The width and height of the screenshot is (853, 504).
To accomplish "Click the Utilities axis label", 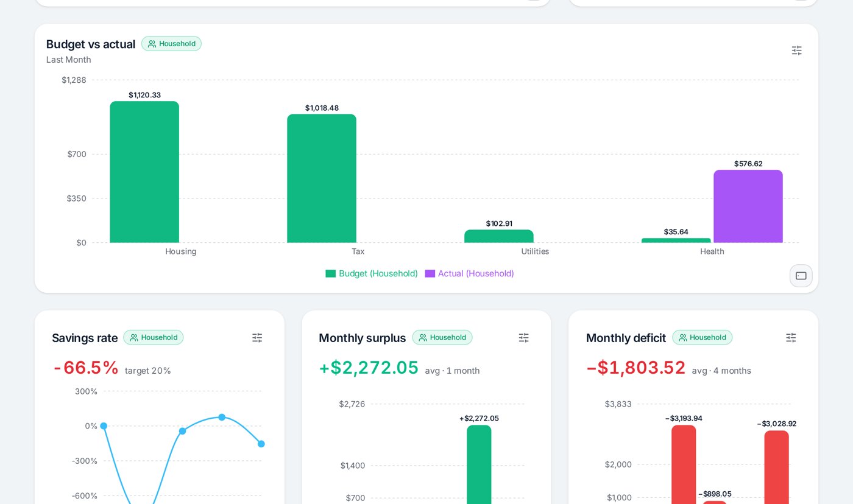I will pos(535,251).
